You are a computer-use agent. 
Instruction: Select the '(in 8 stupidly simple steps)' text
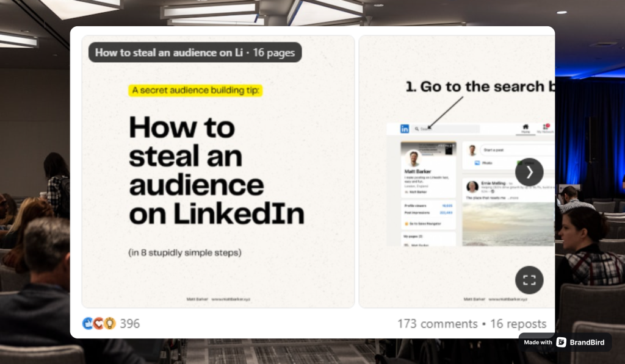[x=185, y=252]
